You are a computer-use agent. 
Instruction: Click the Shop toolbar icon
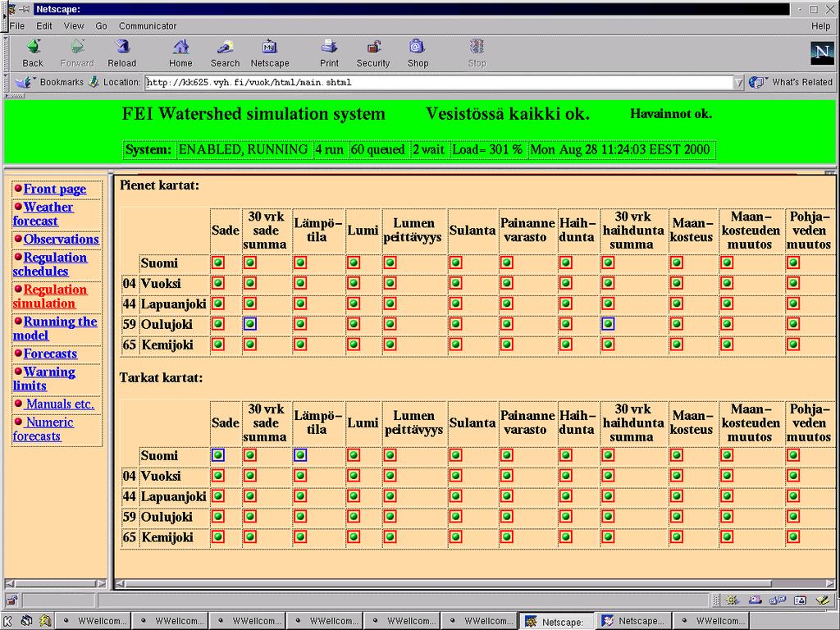pos(418,47)
